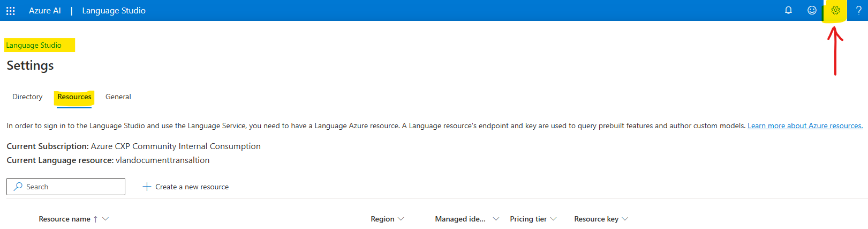Screen dimensions: 868x229
Task: Switch to the Directory tab
Action: click(27, 97)
